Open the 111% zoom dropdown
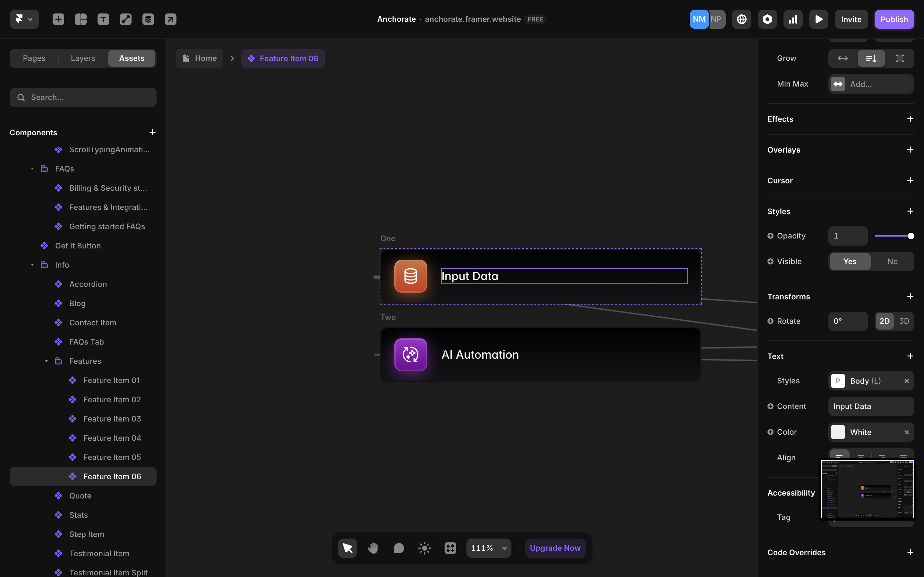 pyautogui.click(x=488, y=548)
